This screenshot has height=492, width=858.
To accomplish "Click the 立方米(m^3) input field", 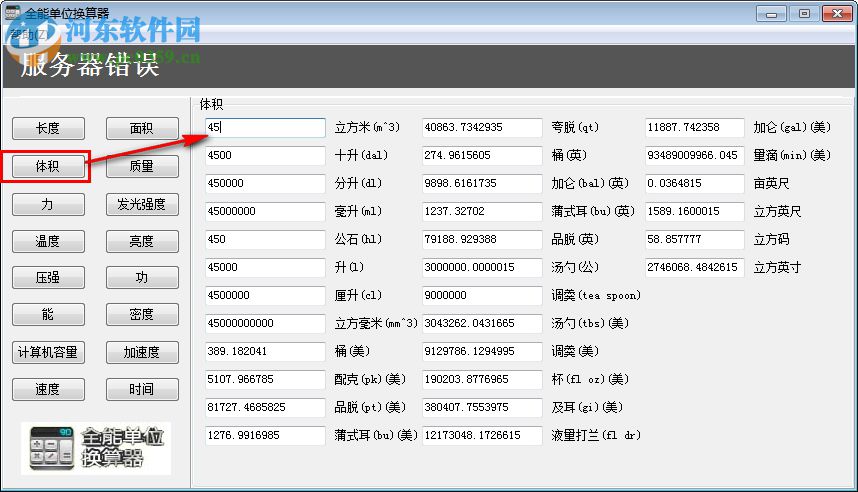I will 265,128.
